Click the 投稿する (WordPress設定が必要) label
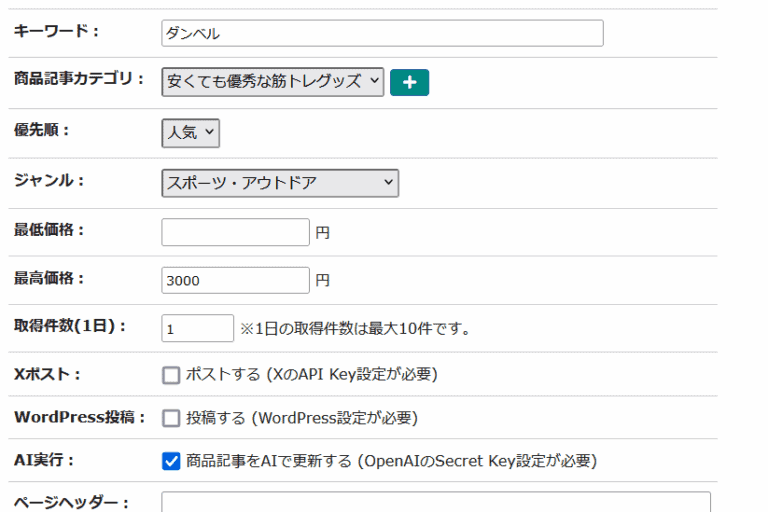The height and width of the screenshot is (512, 768). coord(302,418)
